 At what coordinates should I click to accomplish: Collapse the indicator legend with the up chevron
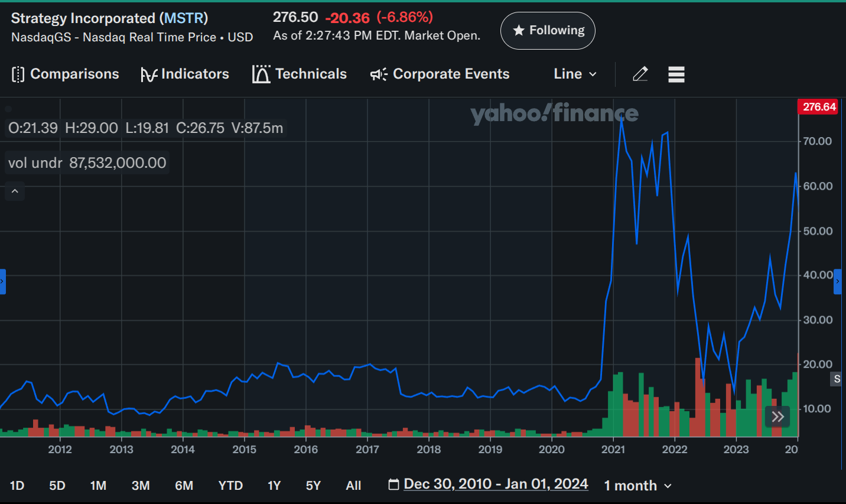tap(15, 191)
